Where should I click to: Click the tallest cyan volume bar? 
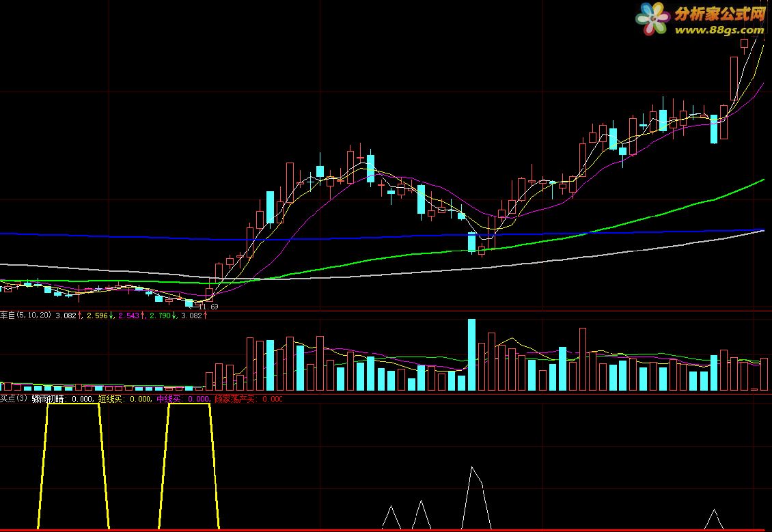point(471,355)
